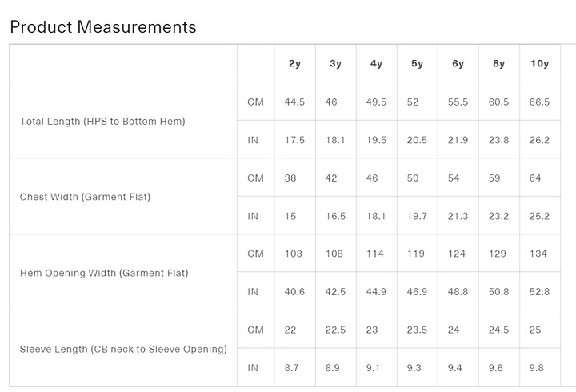Click the 22.5 sleeve length cell
Viewport: 576px width, 392px height.
[335, 330]
